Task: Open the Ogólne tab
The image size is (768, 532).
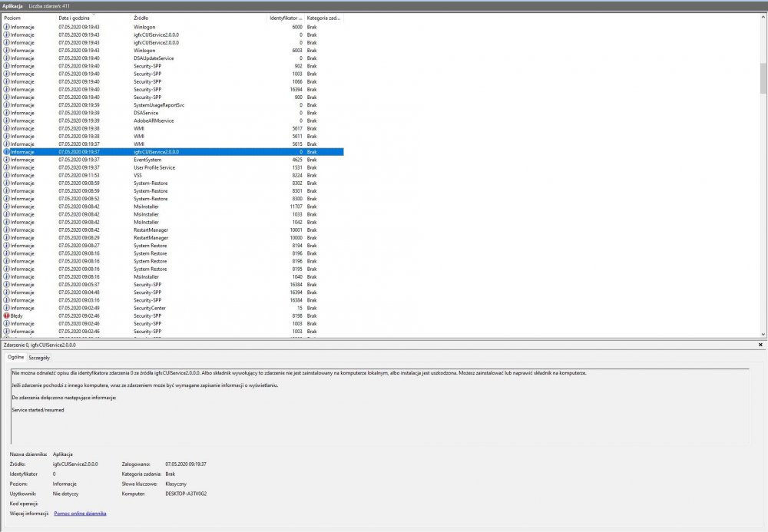Action: click(x=15, y=358)
